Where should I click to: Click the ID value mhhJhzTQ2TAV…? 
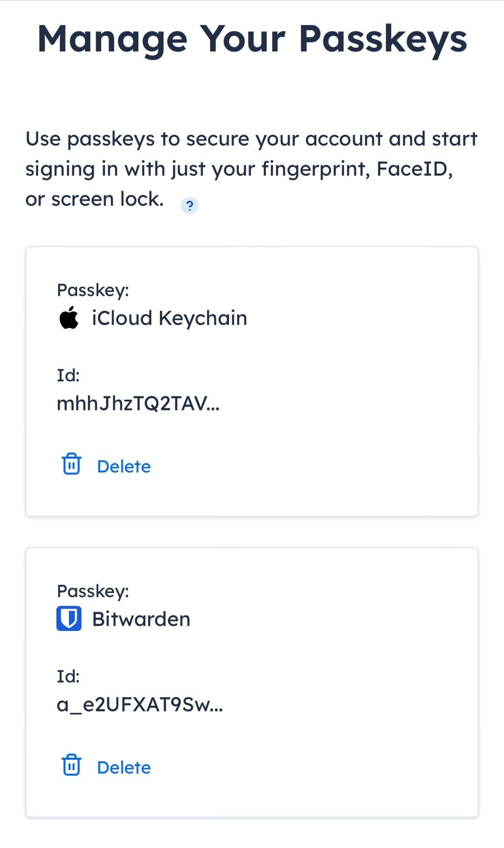(x=138, y=404)
